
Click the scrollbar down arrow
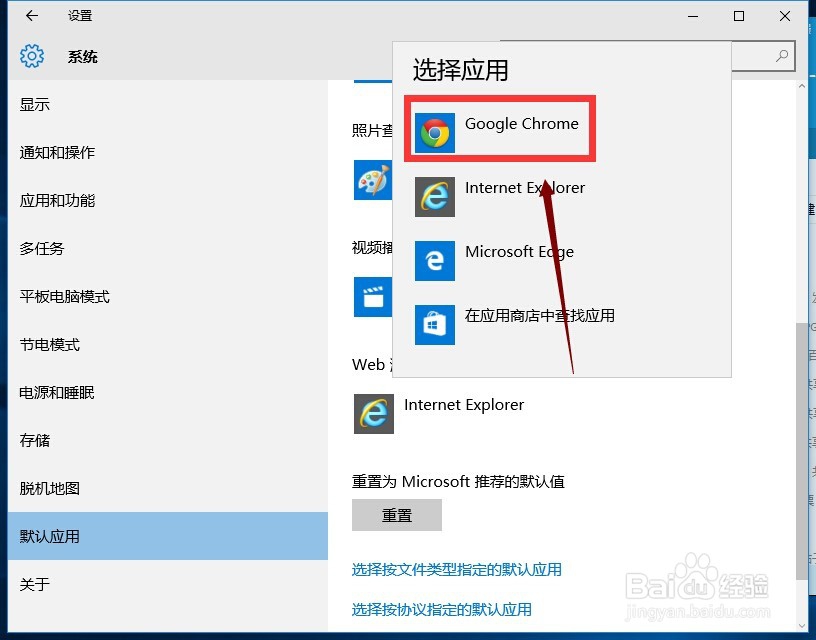(801, 624)
